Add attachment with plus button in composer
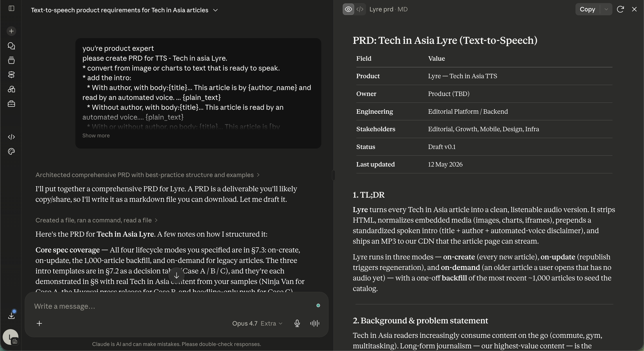The height and width of the screenshot is (351, 644). coord(39,323)
